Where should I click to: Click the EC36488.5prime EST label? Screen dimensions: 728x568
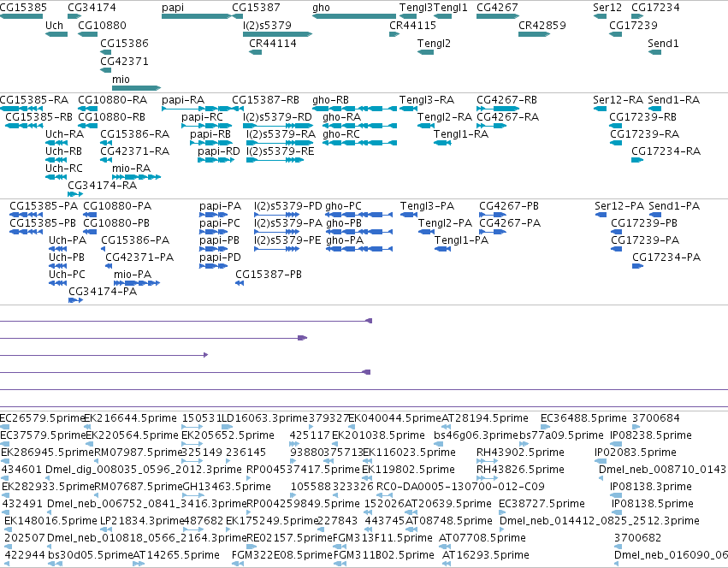(584, 418)
